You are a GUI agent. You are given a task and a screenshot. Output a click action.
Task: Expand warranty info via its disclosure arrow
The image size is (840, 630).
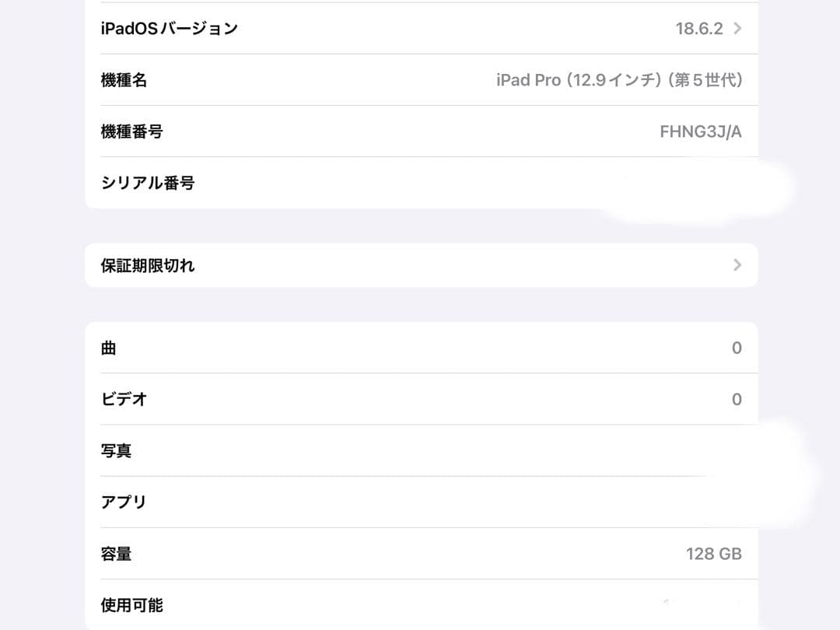tap(737, 264)
